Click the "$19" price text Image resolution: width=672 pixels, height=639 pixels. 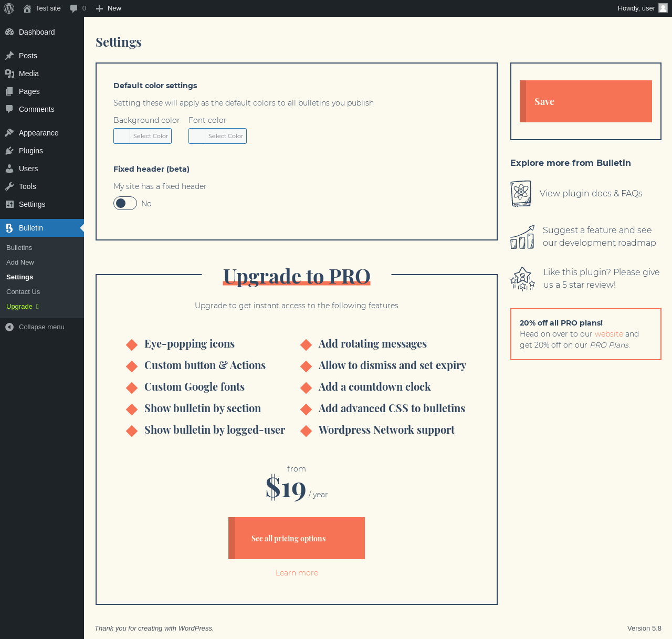[x=286, y=488]
